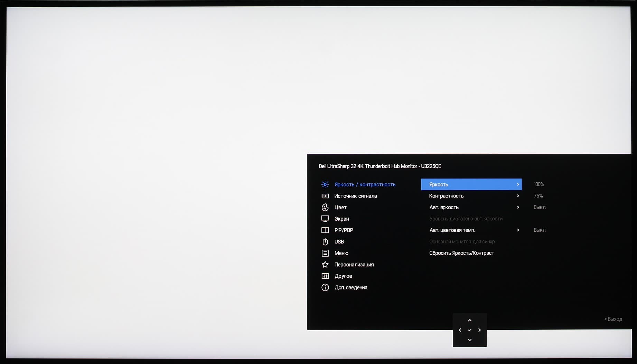The height and width of the screenshot is (364, 637).
Task: Click the display monitor icon
Action: (x=325, y=219)
